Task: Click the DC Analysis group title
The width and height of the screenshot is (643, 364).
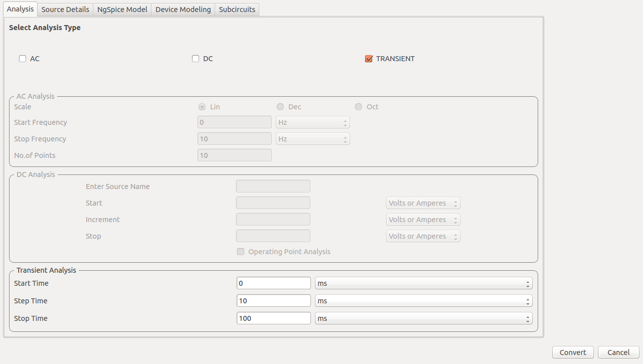Action: pos(36,174)
